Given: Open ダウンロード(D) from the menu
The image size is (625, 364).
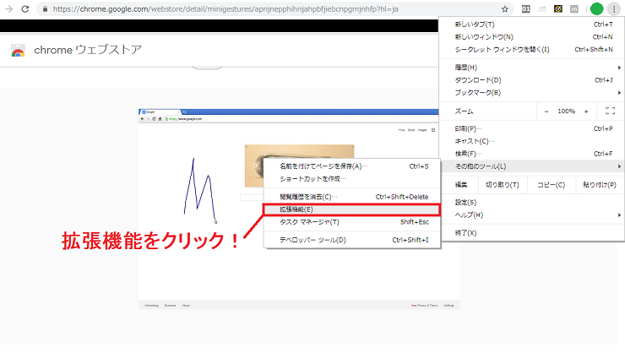Looking at the screenshot, I should (532, 79).
